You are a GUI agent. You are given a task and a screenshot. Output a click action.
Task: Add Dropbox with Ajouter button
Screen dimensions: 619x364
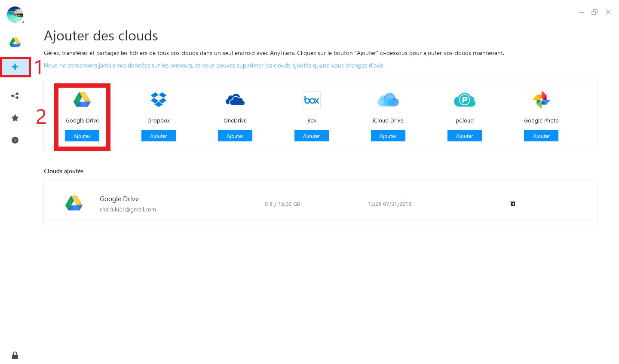(159, 136)
